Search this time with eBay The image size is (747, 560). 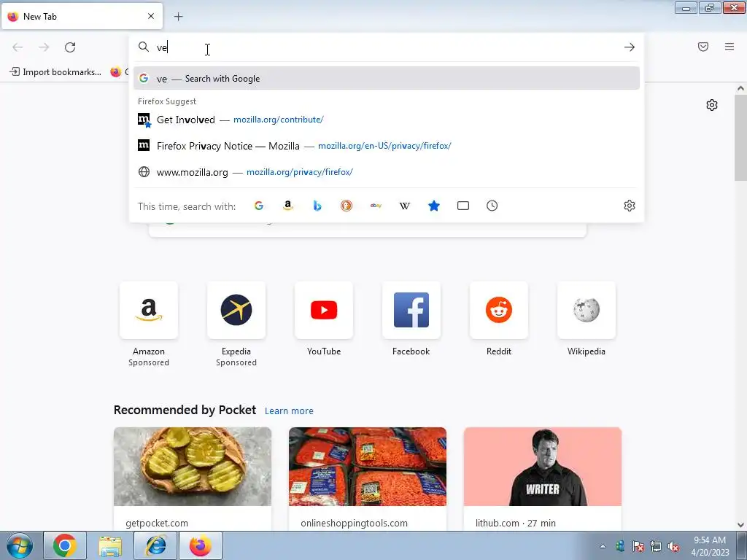pos(376,206)
